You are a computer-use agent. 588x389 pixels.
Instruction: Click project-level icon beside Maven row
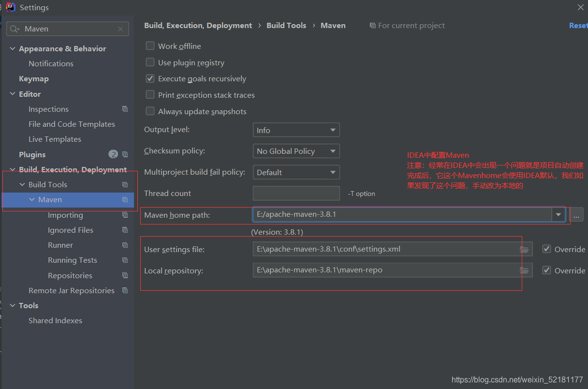click(125, 200)
